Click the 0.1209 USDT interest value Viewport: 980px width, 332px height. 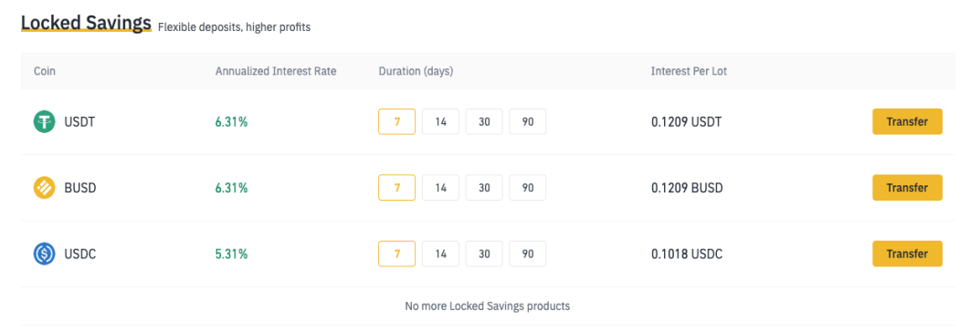686,121
